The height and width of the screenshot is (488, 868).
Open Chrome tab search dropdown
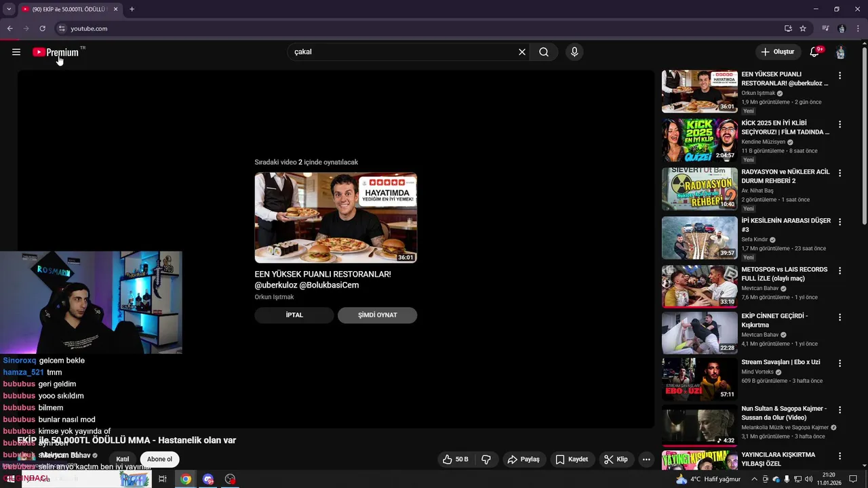tap(9, 9)
